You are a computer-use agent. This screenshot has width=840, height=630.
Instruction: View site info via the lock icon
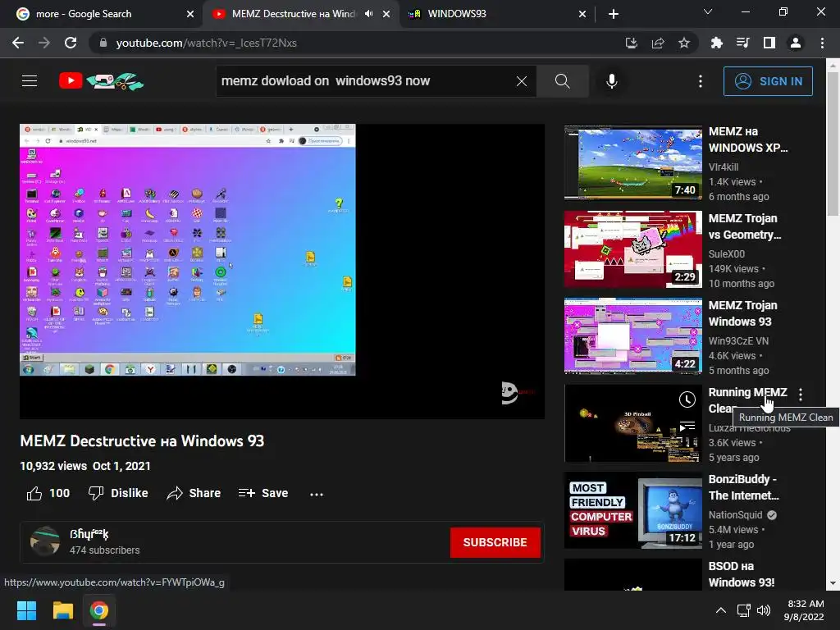tap(103, 43)
